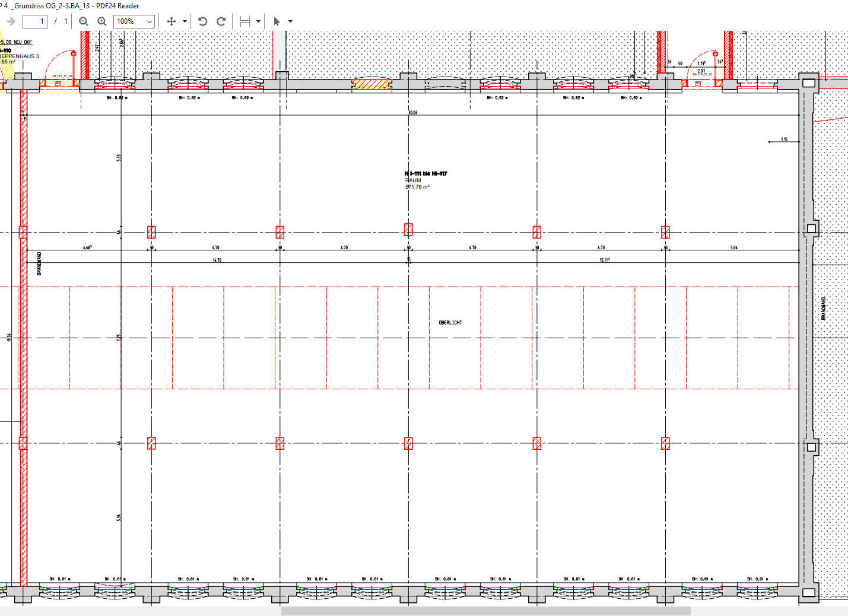Click the next page arrow
The image size is (848, 616).
tap(10, 21)
